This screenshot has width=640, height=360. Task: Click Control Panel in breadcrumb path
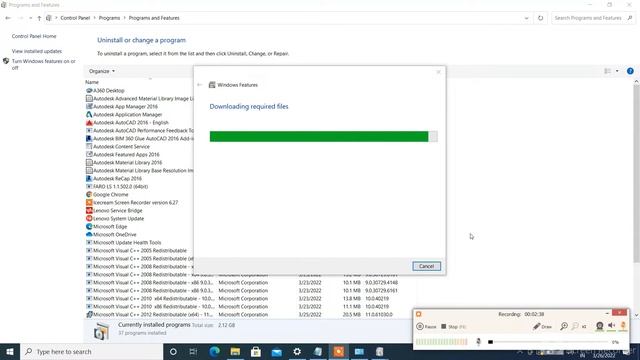75,18
